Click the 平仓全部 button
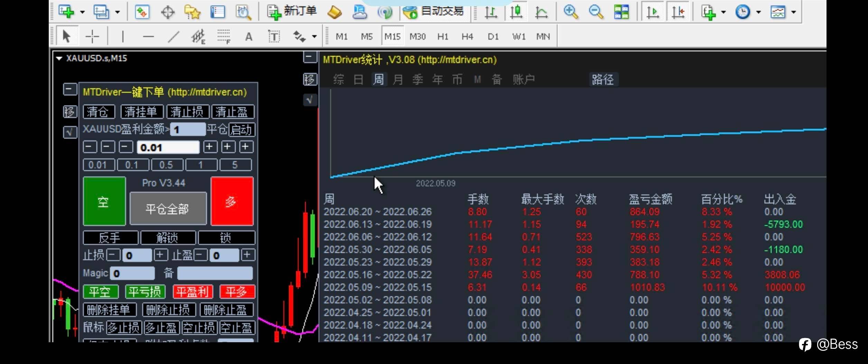 click(168, 208)
